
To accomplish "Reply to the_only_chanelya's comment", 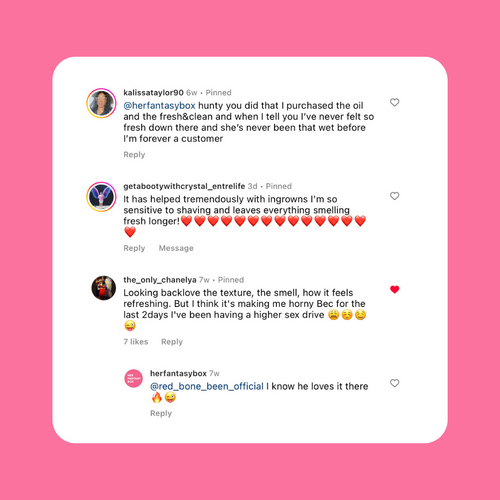I will (x=172, y=342).
